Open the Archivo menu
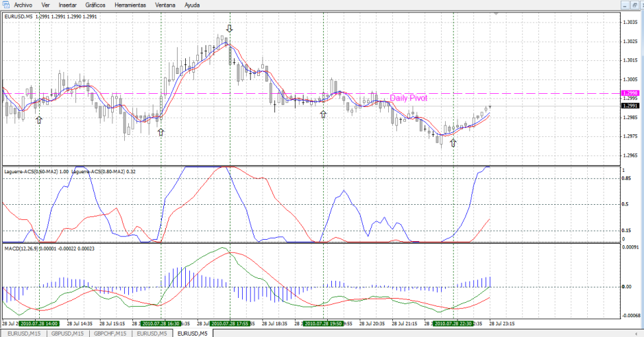Image resolution: width=644 pixels, height=337 pixels. pos(23,5)
